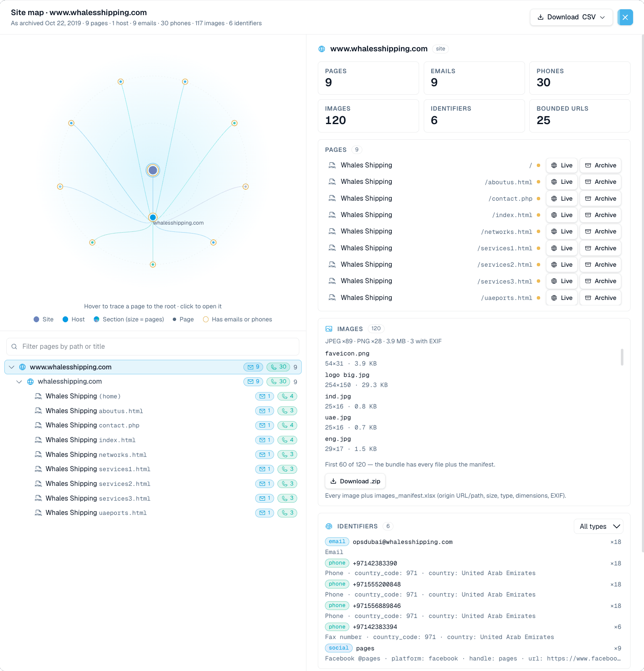Click email count badge on whalesshipping.com host row
This screenshot has height=671, width=644.
pos(253,382)
